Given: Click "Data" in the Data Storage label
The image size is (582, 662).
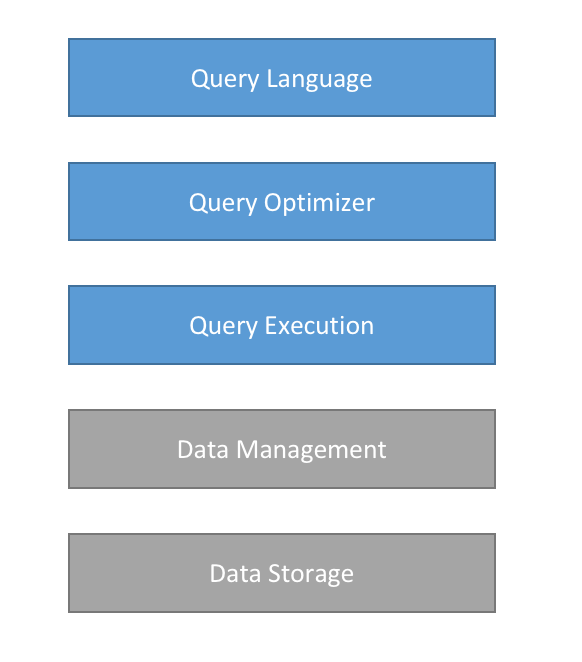Looking at the screenshot, I should [x=235, y=573].
